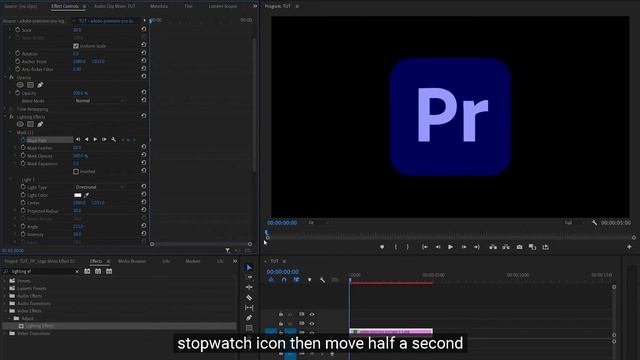The image size is (640, 360).
Task: Toggle the Lighting Effects fx on/off
Action: point(11,117)
